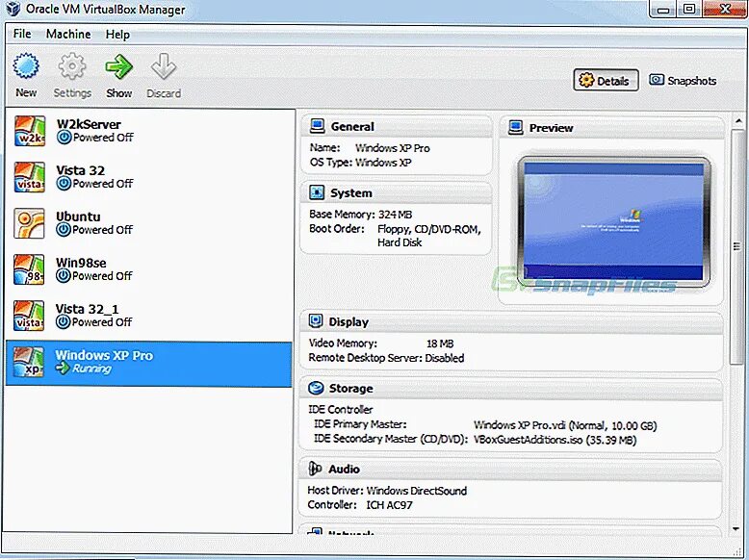Maximize the VirtualBox Manager window

[x=688, y=9]
